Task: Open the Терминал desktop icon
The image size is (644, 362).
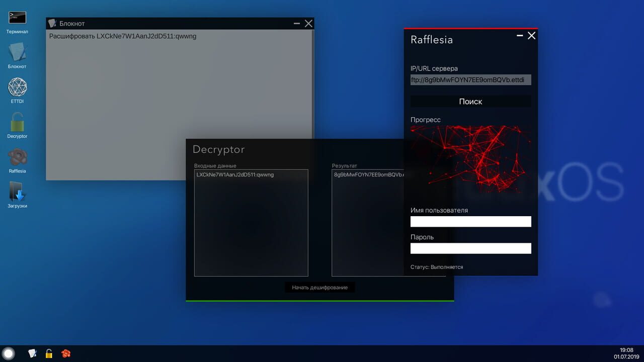Action: [x=17, y=16]
